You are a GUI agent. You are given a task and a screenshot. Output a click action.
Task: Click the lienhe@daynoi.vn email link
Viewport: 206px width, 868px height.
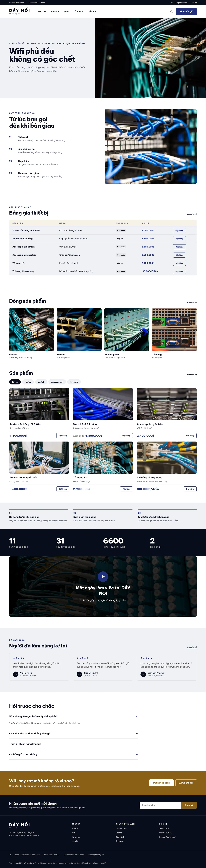168,837
